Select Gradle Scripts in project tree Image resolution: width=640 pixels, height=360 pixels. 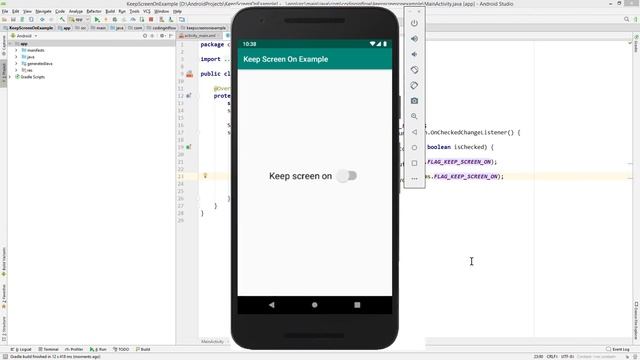point(30,77)
